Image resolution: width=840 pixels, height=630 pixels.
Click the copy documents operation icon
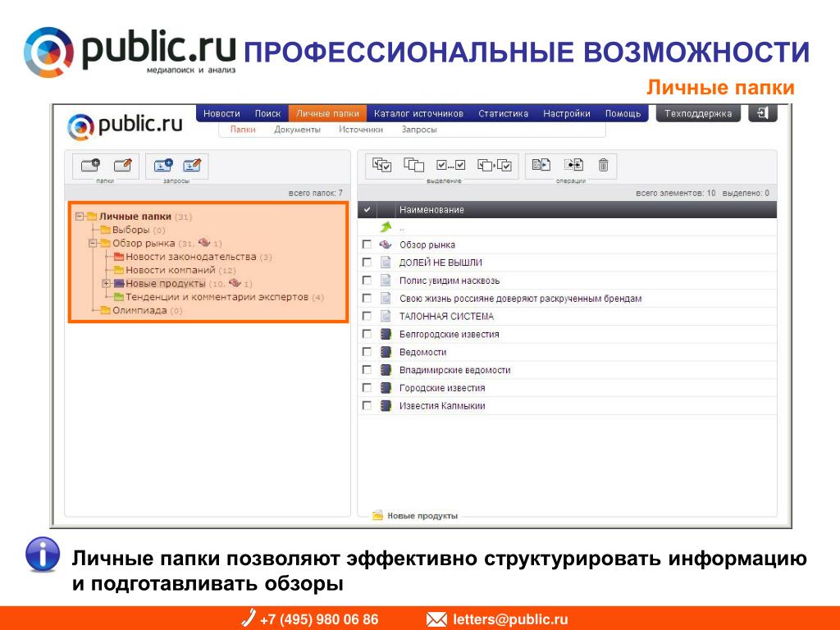coord(541,164)
